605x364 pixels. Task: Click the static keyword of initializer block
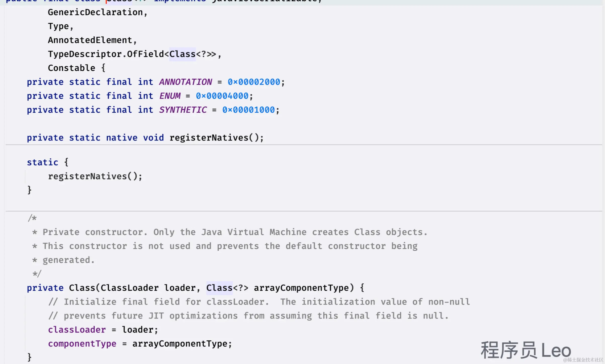pos(42,162)
